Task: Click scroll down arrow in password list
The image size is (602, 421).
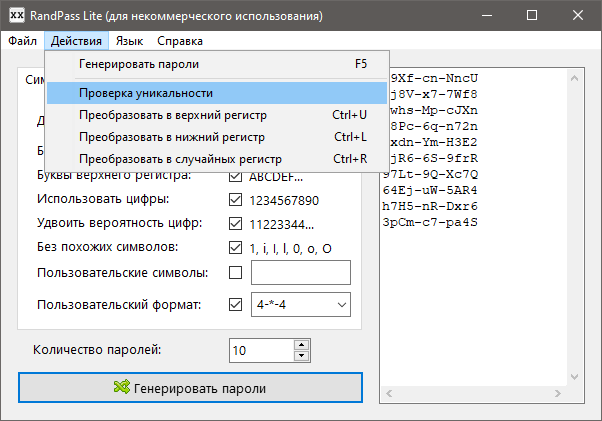Action: point(574,377)
